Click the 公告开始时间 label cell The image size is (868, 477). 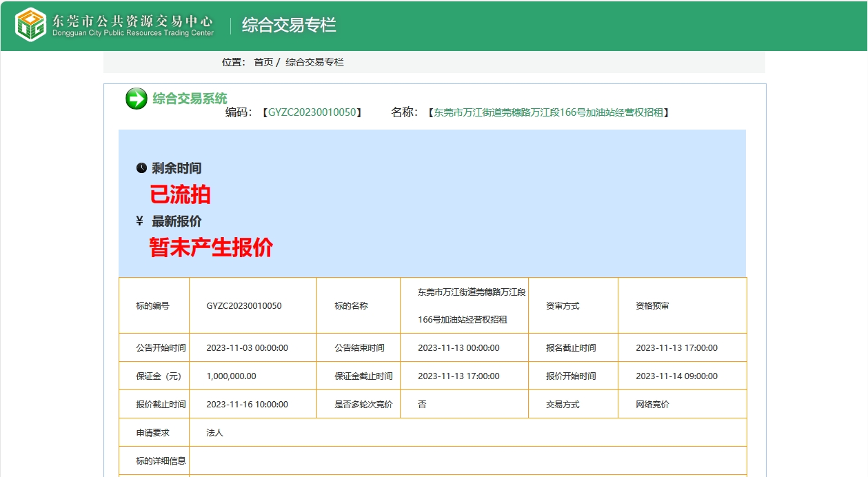coord(154,347)
